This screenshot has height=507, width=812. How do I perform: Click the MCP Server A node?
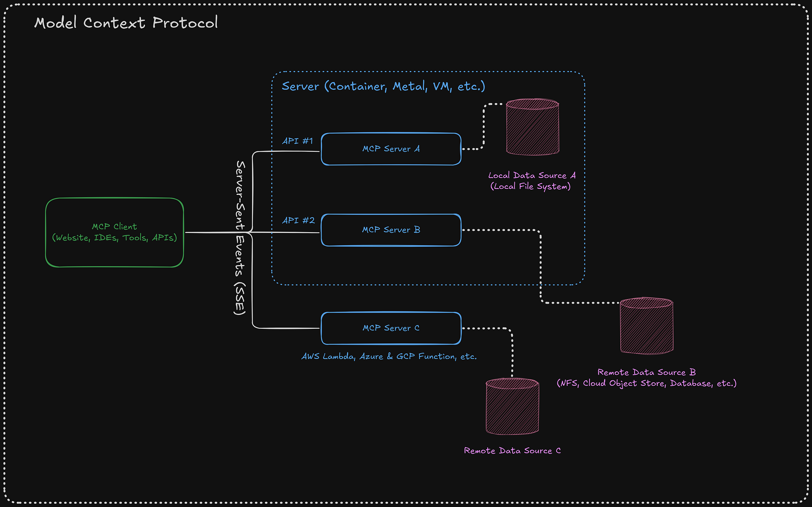click(391, 149)
